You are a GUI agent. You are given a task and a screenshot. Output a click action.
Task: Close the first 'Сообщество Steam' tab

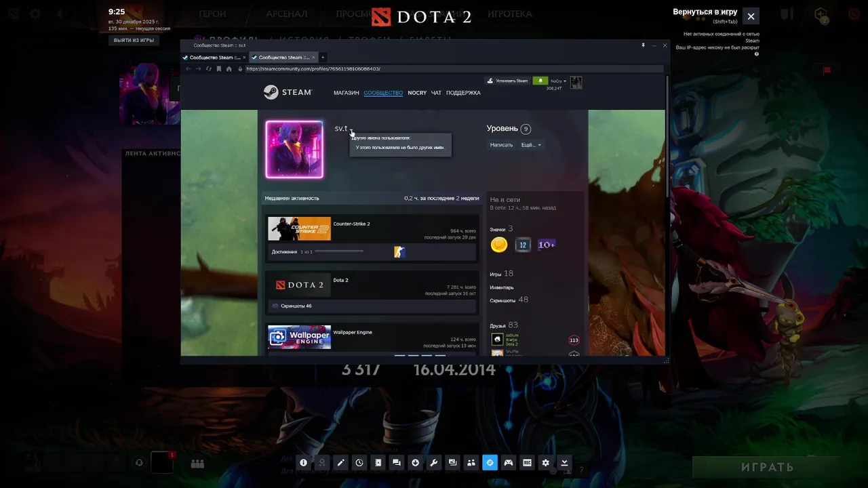244,58
